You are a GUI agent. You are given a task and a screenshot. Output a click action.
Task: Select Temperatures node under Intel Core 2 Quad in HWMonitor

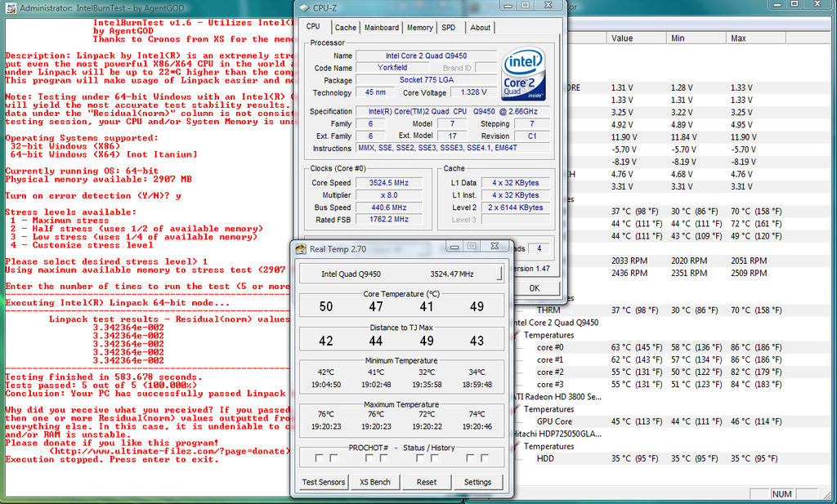pyautogui.click(x=548, y=335)
